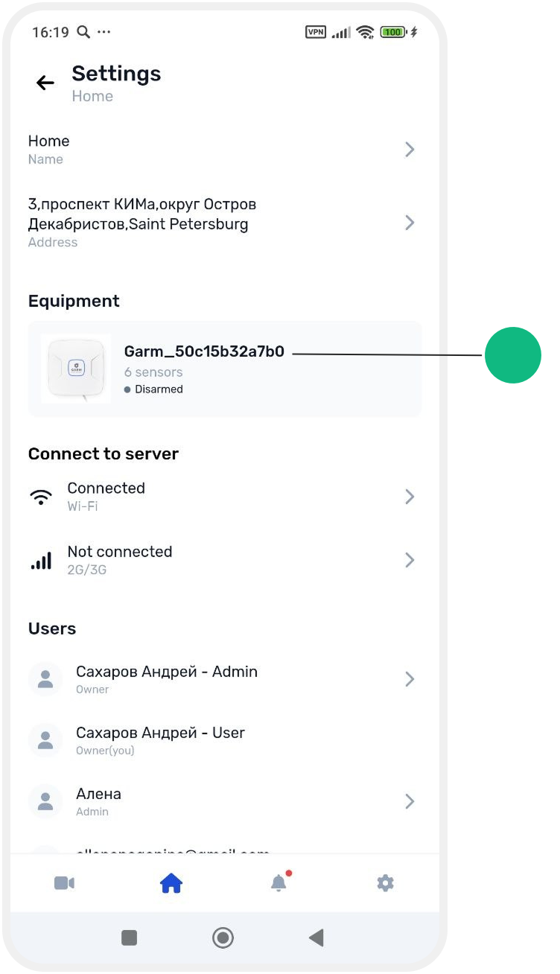Open the gear settings tab
Viewport: 560px width, 974px height.
385,883
